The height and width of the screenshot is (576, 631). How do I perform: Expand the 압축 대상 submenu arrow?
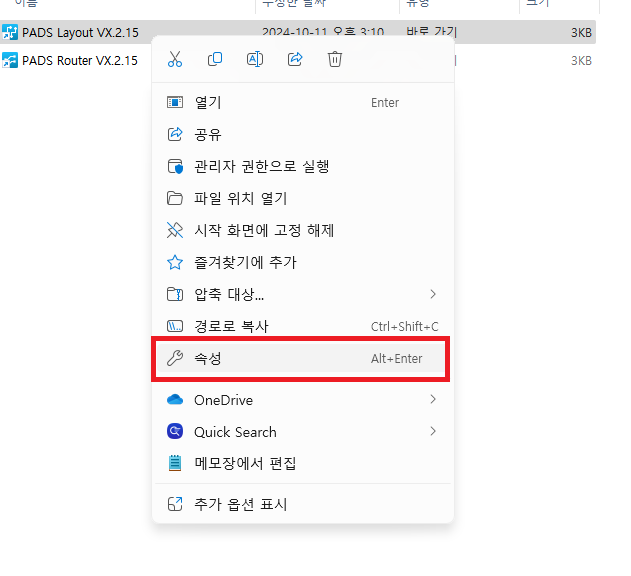click(x=433, y=294)
